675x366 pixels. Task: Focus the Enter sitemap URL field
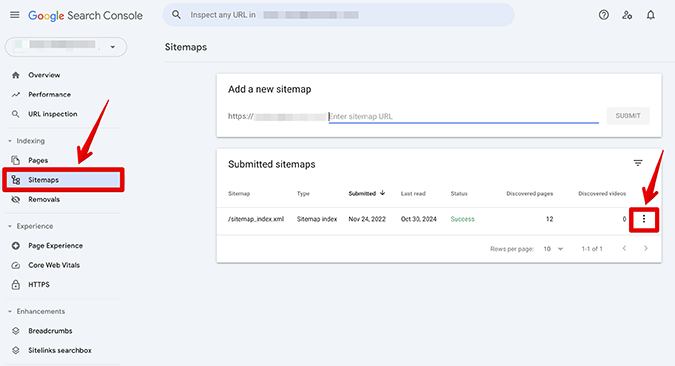(464, 116)
